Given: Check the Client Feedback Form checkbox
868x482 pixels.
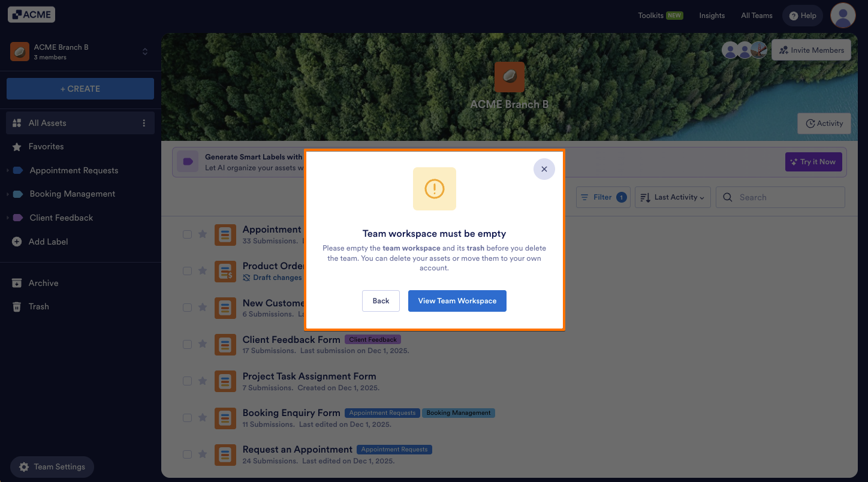Looking at the screenshot, I should click(x=187, y=344).
